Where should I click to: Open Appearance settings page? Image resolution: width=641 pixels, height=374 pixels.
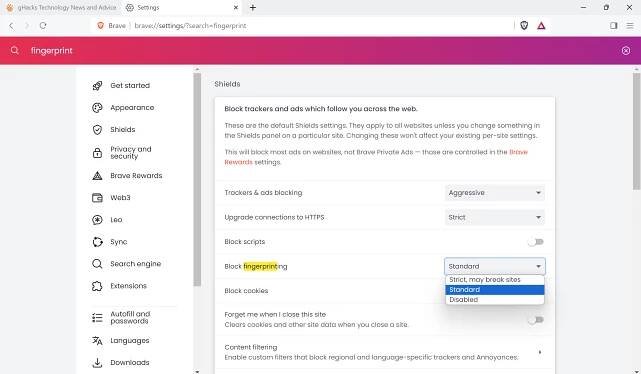click(132, 107)
